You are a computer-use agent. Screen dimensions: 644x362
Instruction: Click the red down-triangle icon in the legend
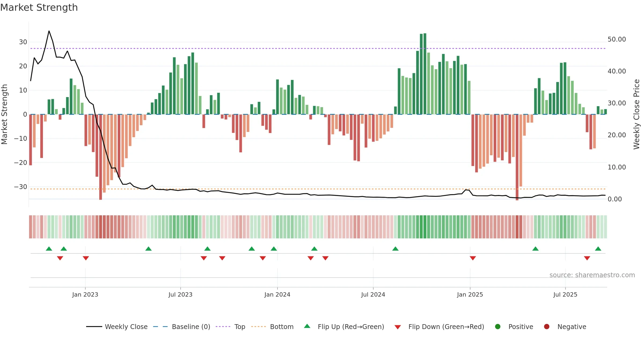[398, 327]
